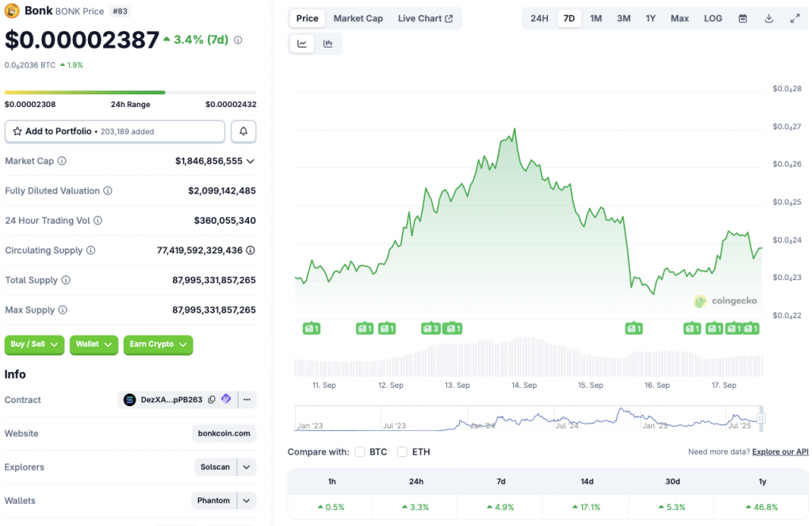Switch to candlestick chart view
This screenshot has height=526, width=812.
[x=327, y=44]
